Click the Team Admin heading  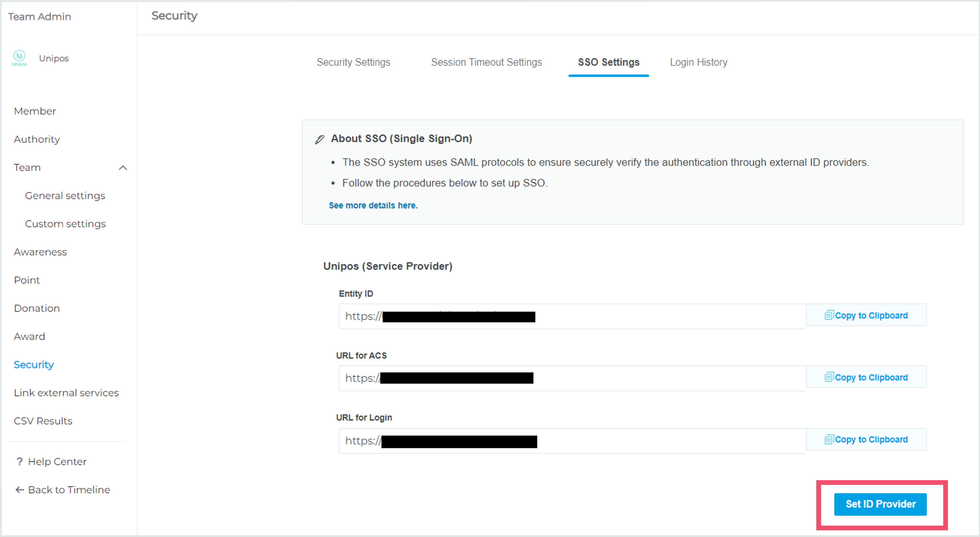coord(40,17)
